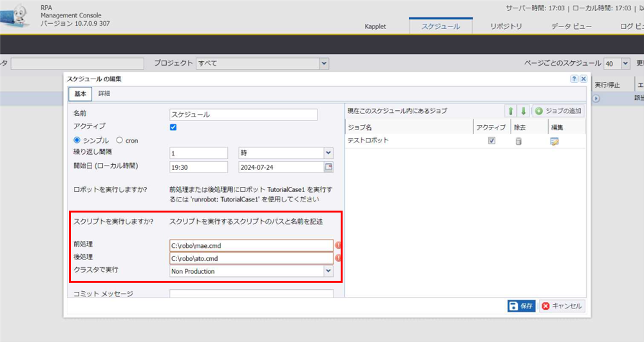Click the start date 2024-07-24 field

(281, 167)
